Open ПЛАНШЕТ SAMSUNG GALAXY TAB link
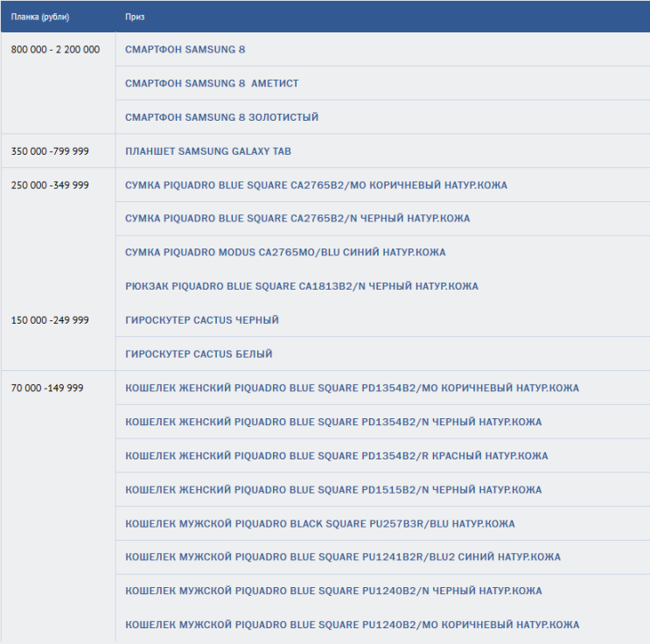 (208, 151)
